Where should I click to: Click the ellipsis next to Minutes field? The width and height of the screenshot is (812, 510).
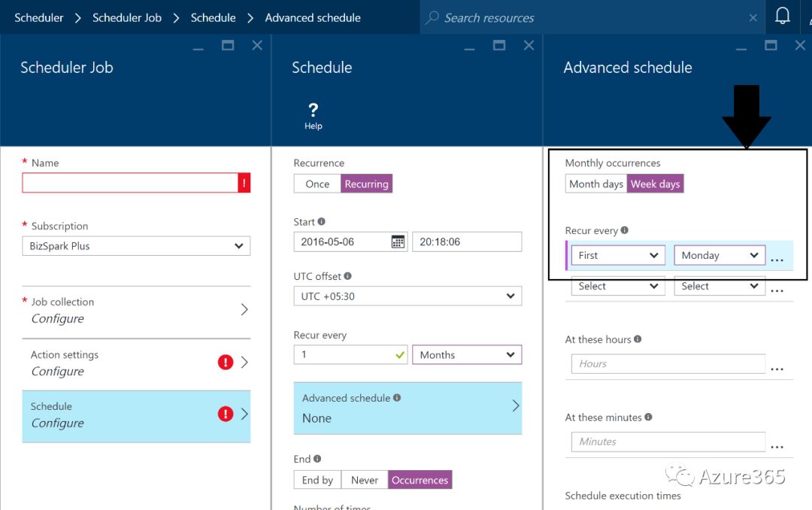click(x=777, y=445)
